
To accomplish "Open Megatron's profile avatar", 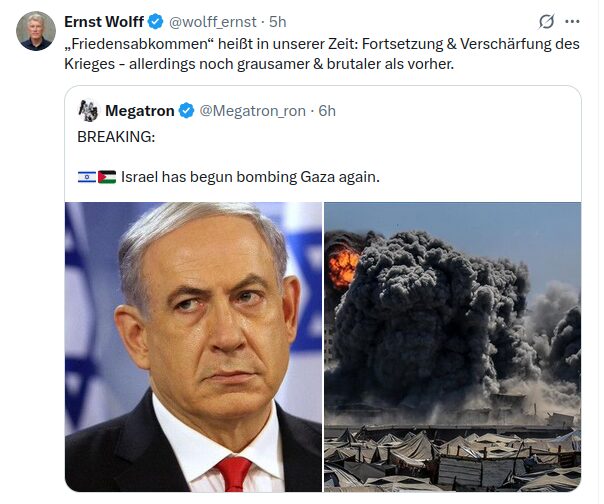I will click(x=88, y=111).
